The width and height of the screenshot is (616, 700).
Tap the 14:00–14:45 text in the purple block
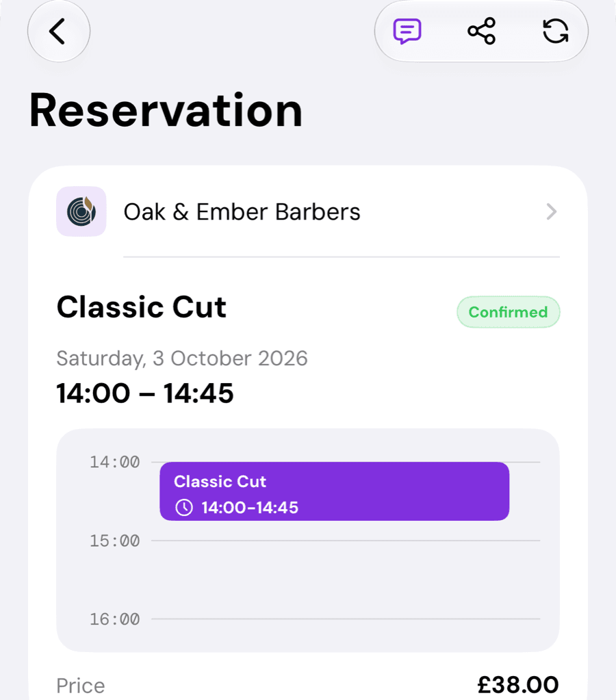(x=250, y=508)
